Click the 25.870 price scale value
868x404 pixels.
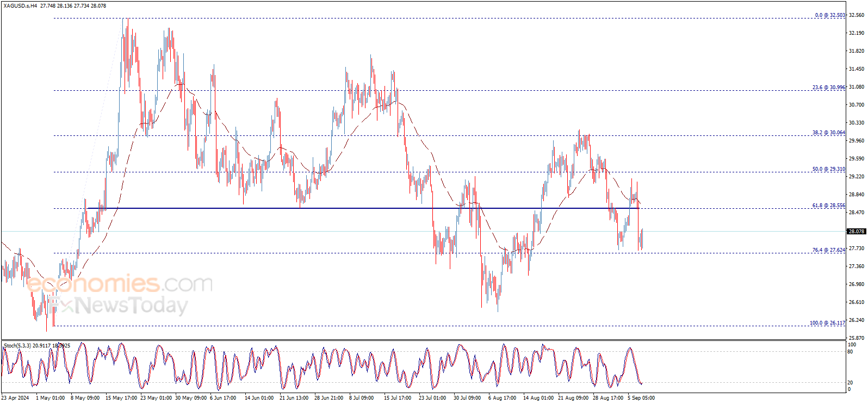coord(856,338)
